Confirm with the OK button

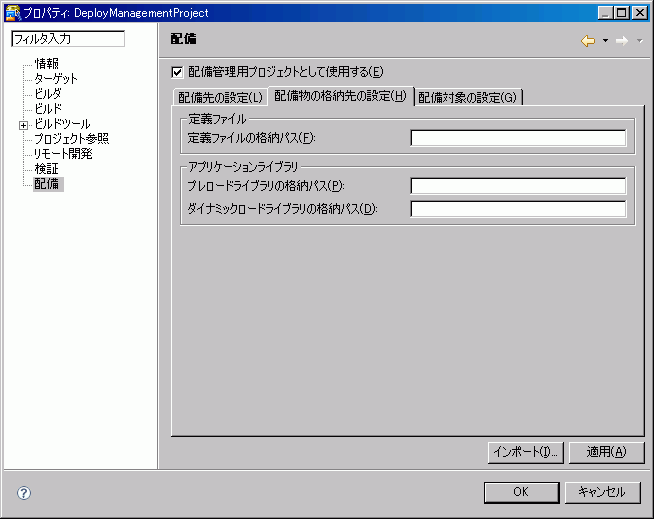tap(521, 492)
